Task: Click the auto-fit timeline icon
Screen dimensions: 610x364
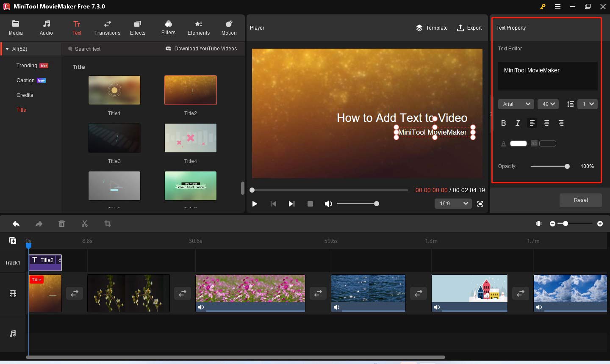Action: pyautogui.click(x=538, y=223)
